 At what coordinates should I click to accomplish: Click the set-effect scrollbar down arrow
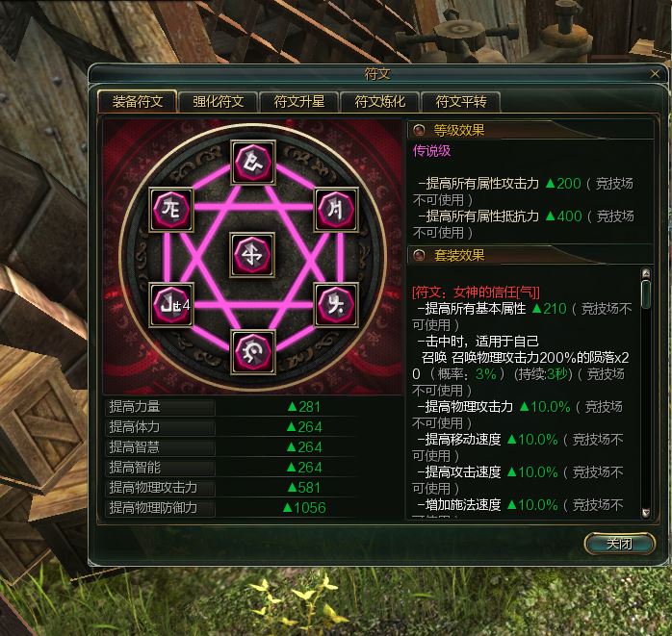(x=646, y=512)
